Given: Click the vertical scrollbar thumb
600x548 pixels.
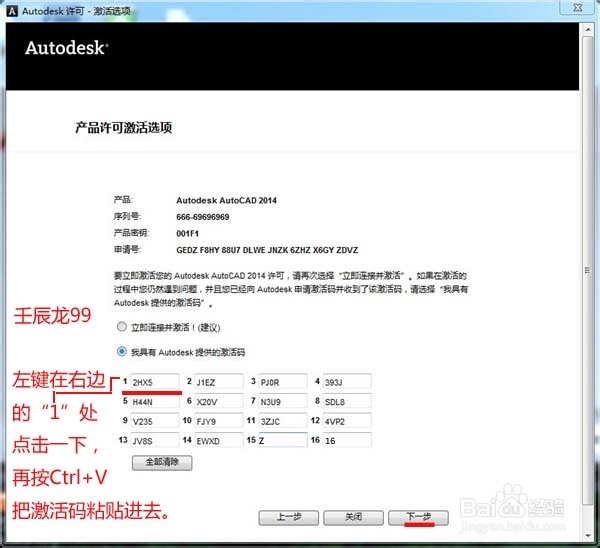Looking at the screenshot, I should click(588, 270).
